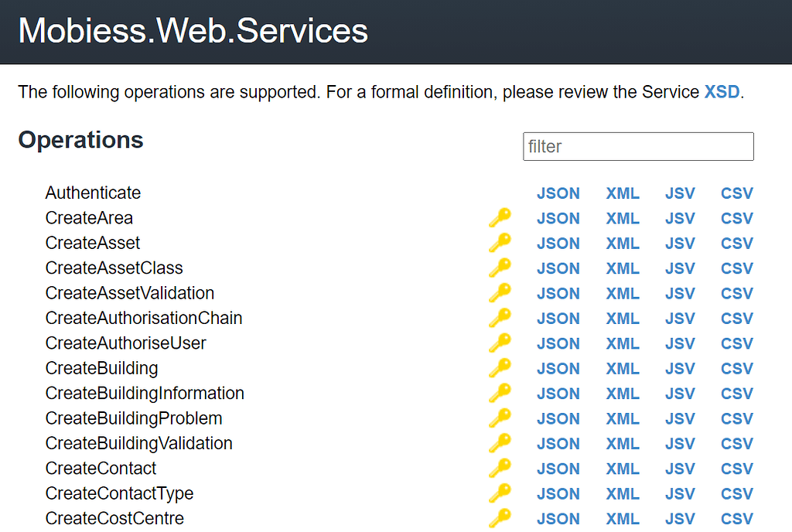View JSON format for CreateContactType

tap(558, 493)
